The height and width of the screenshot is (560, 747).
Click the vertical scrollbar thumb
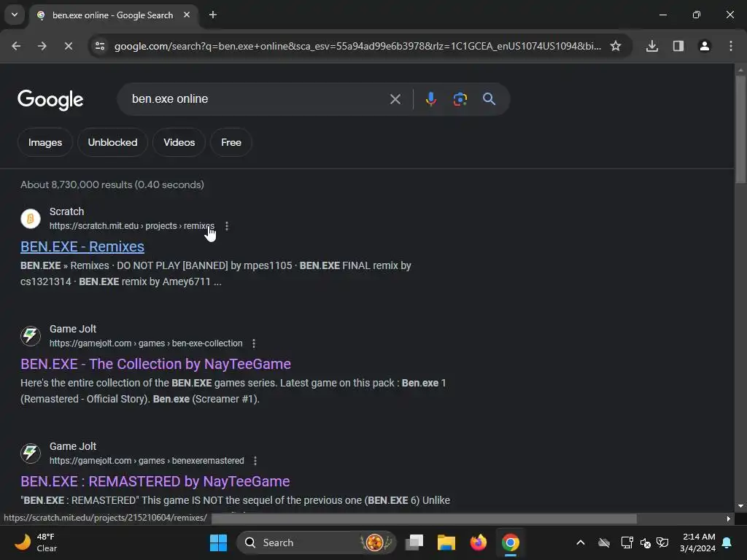740,128
